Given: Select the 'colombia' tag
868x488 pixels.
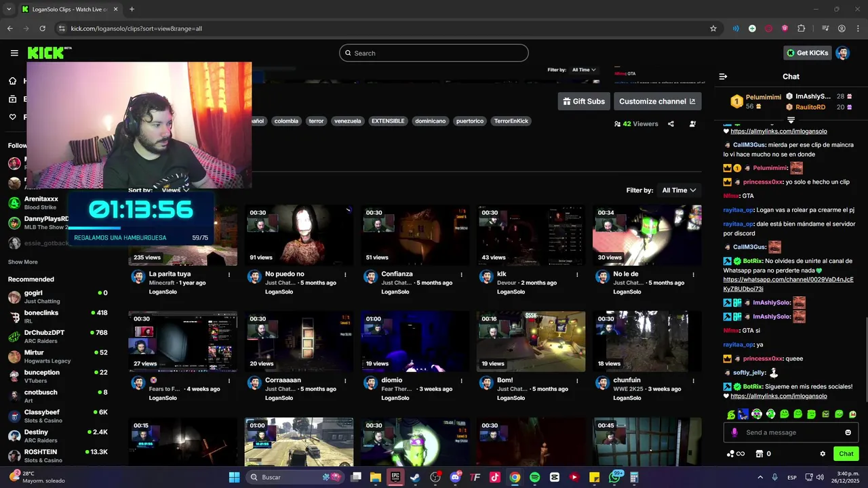Looking at the screenshot, I should coord(286,121).
